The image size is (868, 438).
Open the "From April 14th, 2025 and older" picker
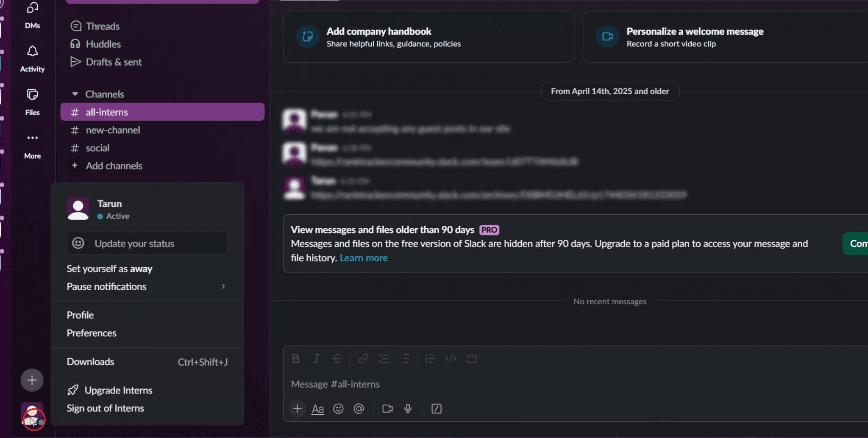coord(609,91)
